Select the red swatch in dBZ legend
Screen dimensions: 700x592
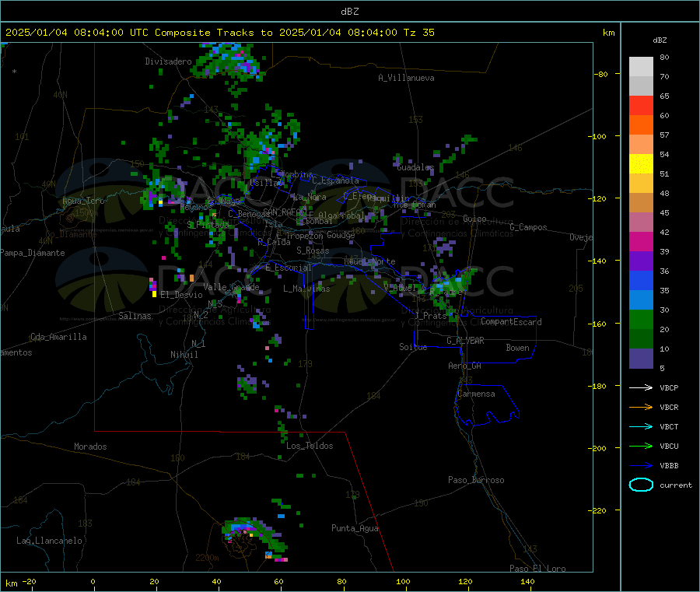[x=641, y=105]
